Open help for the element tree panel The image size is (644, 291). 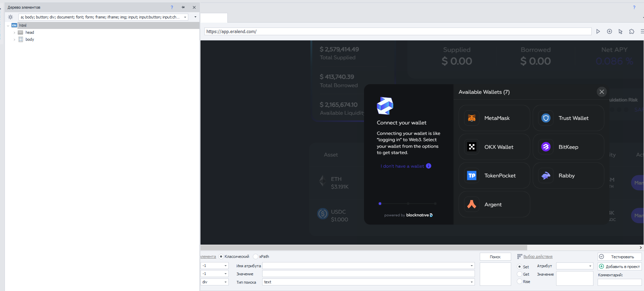click(172, 7)
